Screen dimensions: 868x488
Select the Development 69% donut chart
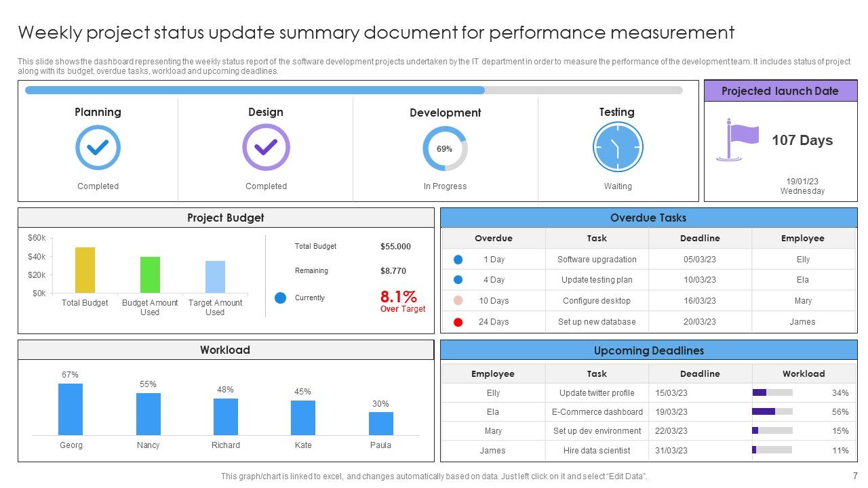pos(445,148)
